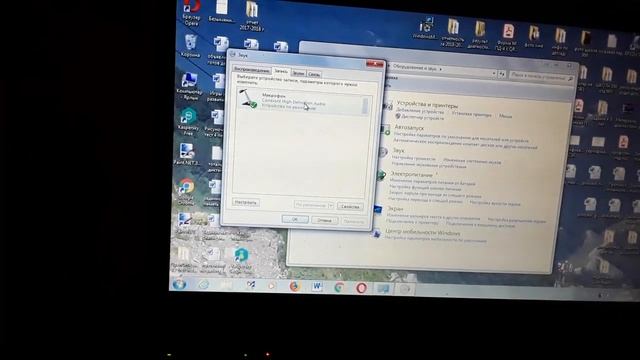
Task: Open Internet Explorer from the taskbar
Action: (204, 284)
